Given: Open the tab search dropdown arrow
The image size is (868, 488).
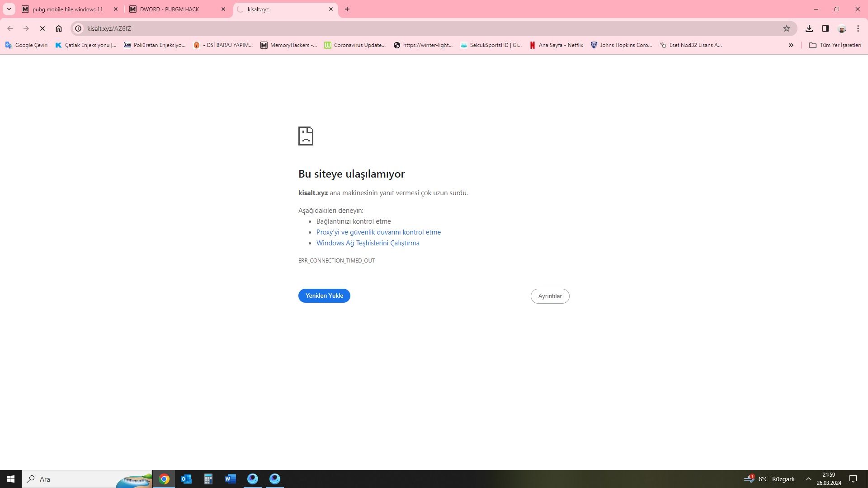Looking at the screenshot, I should click(9, 9).
